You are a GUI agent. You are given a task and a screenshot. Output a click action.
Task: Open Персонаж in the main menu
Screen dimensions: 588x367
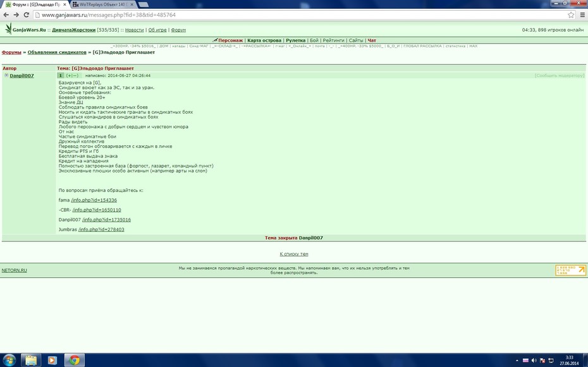[230, 40]
